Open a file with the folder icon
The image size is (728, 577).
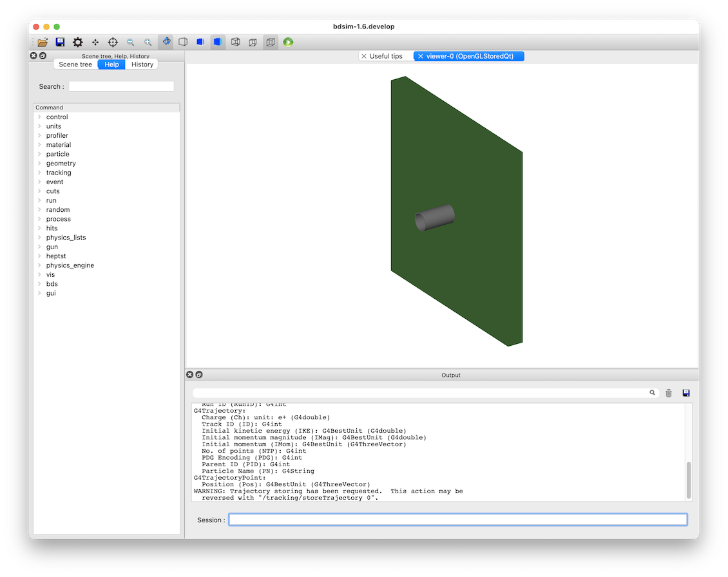(43, 43)
